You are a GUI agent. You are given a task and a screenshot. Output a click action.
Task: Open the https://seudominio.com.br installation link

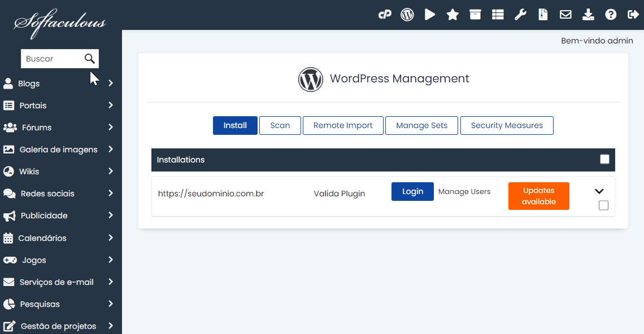tap(211, 194)
